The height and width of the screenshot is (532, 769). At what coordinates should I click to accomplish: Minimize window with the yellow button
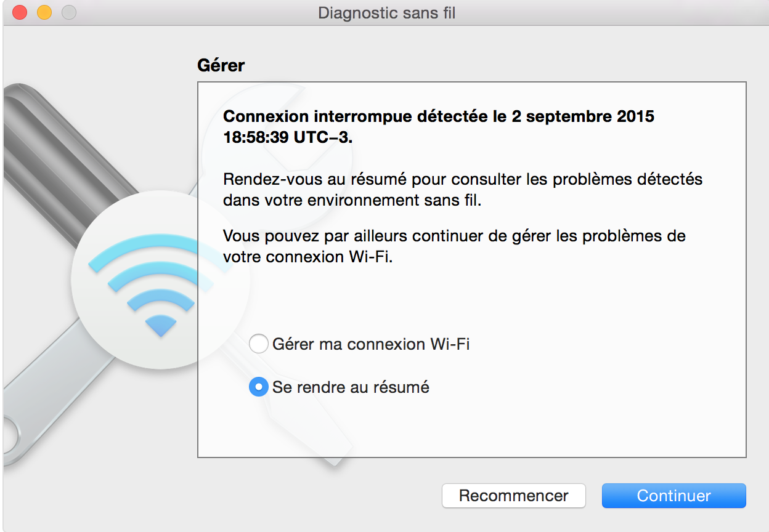coord(44,12)
